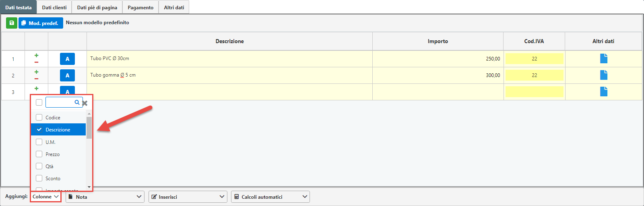The image size is (644, 206).
Task: Uncheck the Descrizione column option
Action: click(x=39, y=130)
